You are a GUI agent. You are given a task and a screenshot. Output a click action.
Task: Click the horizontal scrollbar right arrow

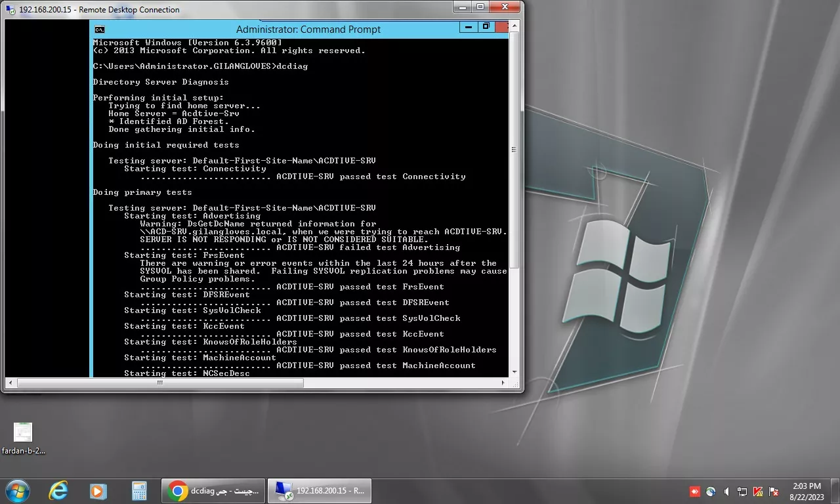(x=503, y=383)
